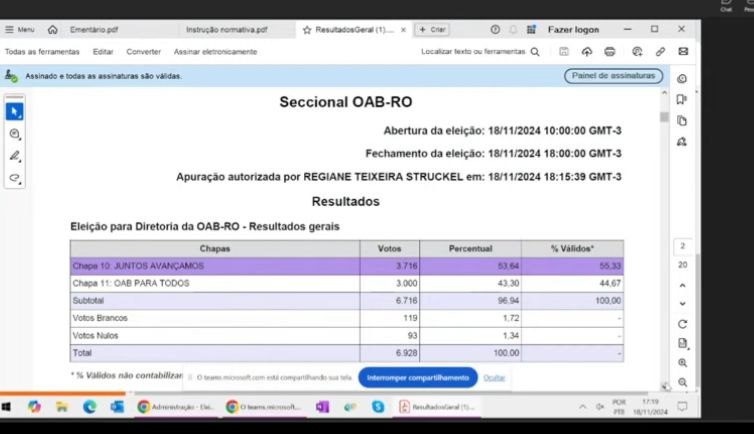The height and width of the screenshot is (434, 754).
Task: Open File Explorer from taskbar
Action: click(x=62, y=407)
